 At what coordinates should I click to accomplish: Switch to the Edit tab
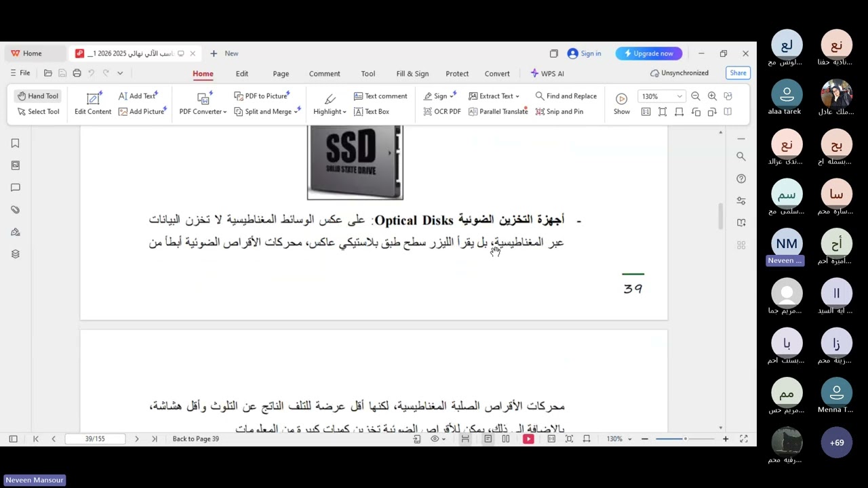click(x=242, y=73)
